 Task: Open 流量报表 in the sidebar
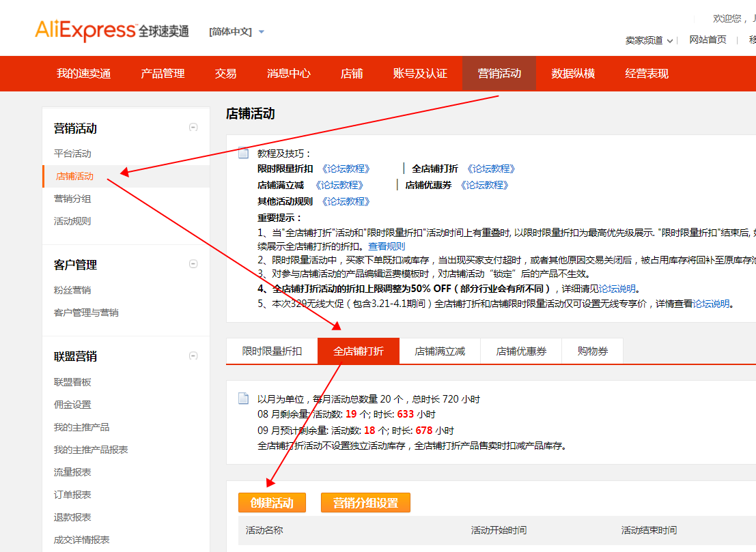click(72, 472)
